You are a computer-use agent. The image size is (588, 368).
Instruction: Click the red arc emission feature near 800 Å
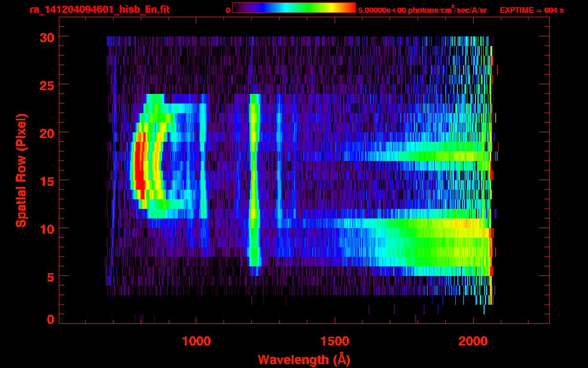(x=139, y=165)
